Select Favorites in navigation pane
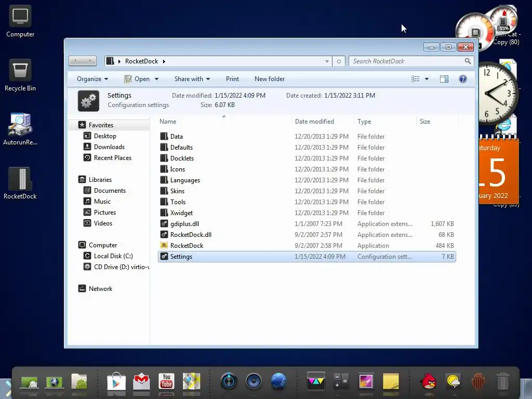Screen dimensions: 532x399 coord(101,125)
